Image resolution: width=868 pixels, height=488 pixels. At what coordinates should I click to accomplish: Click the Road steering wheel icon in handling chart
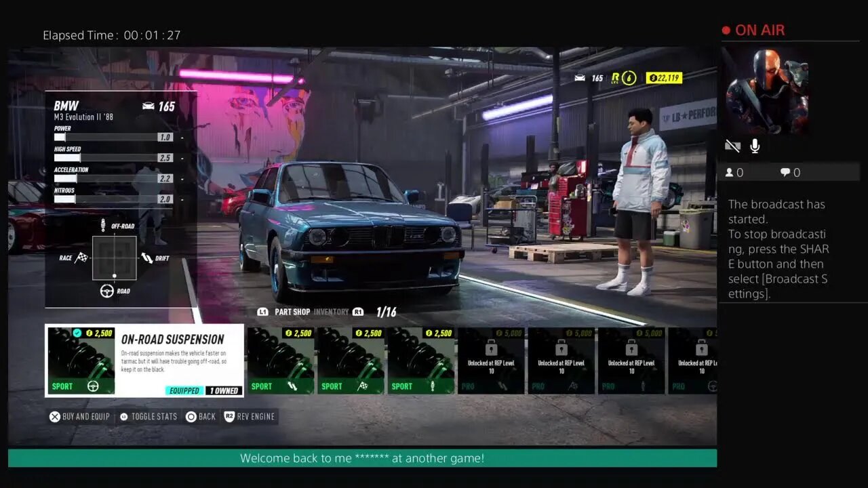click(106, 291)
